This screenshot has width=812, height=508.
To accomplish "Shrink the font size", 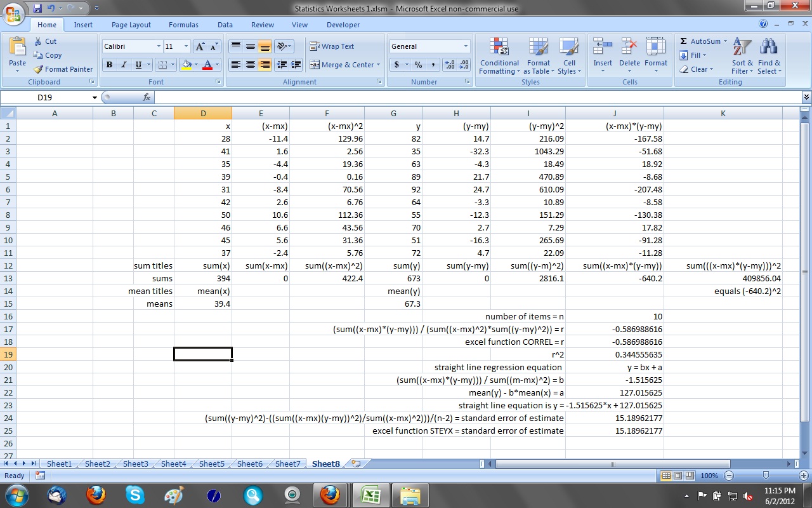I will pos(214,46).
